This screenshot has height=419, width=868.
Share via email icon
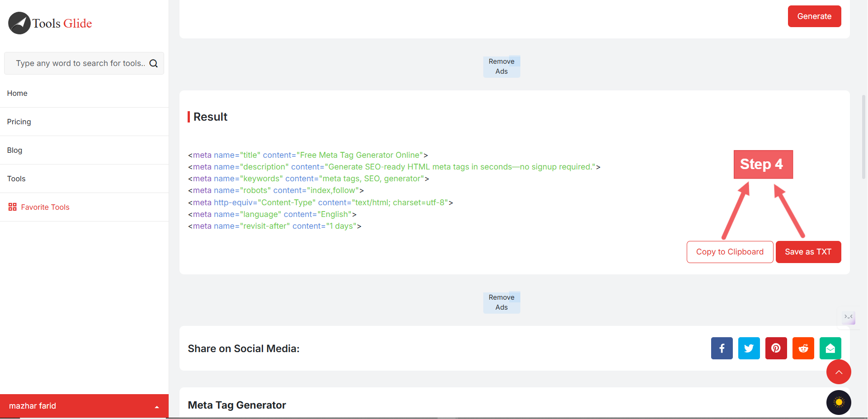[830, 348]
